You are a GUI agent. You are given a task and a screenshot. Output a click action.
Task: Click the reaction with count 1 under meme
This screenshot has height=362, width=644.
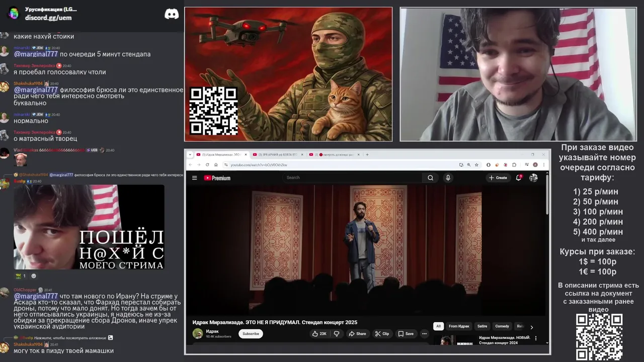20,276
